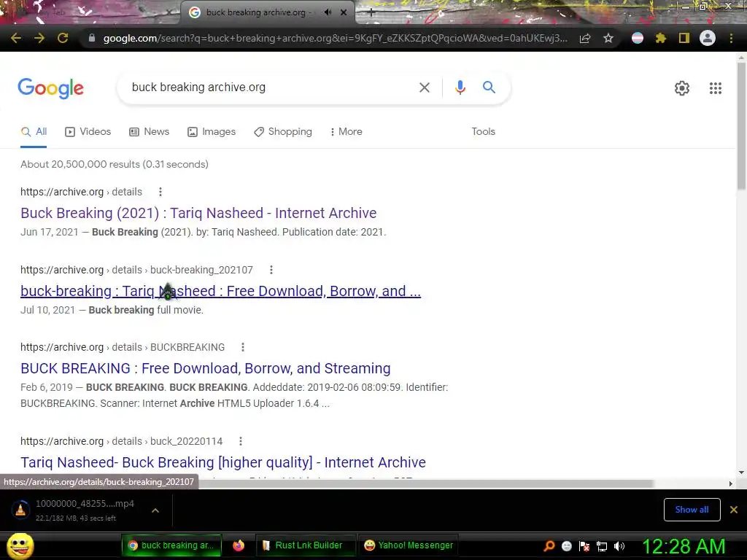Screen dimensions: 747x560
Task: Open the smiley face Start button
Action: click(x=20, y=545)
